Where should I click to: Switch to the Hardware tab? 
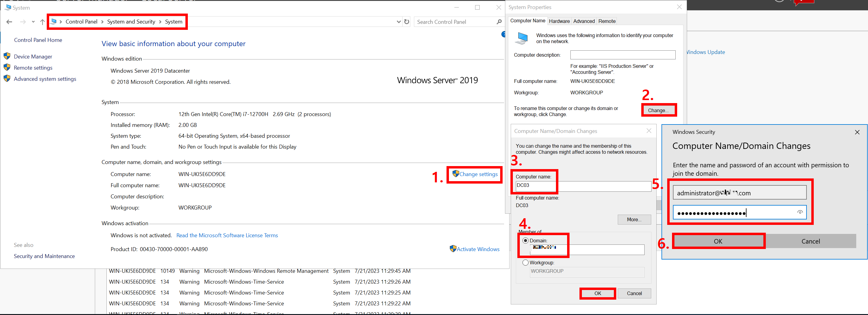pos(559,21)
